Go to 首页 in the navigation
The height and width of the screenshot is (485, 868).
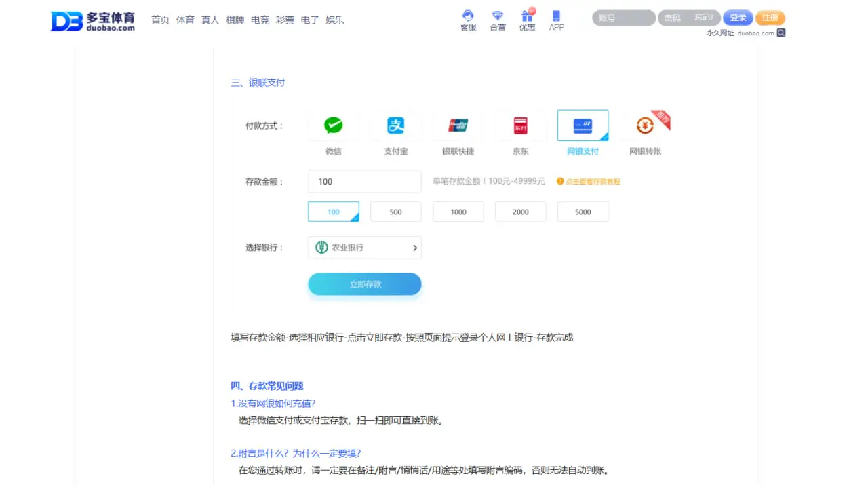tap(160, 20)
